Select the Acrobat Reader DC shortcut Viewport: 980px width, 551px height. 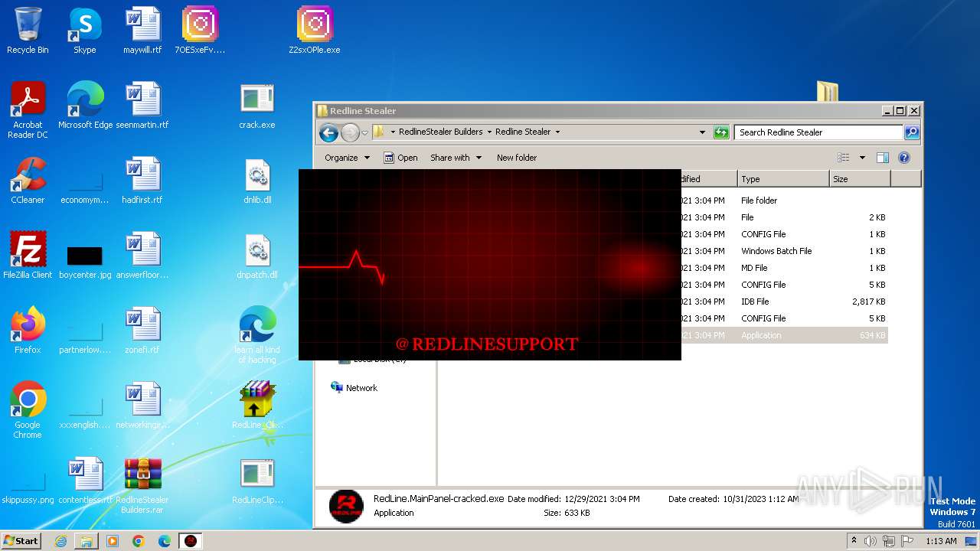coord(28,110)
